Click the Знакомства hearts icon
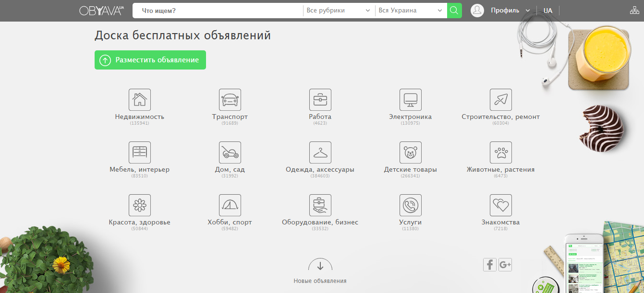The width and height of the screenshot is (644, 293). (500, 205)
